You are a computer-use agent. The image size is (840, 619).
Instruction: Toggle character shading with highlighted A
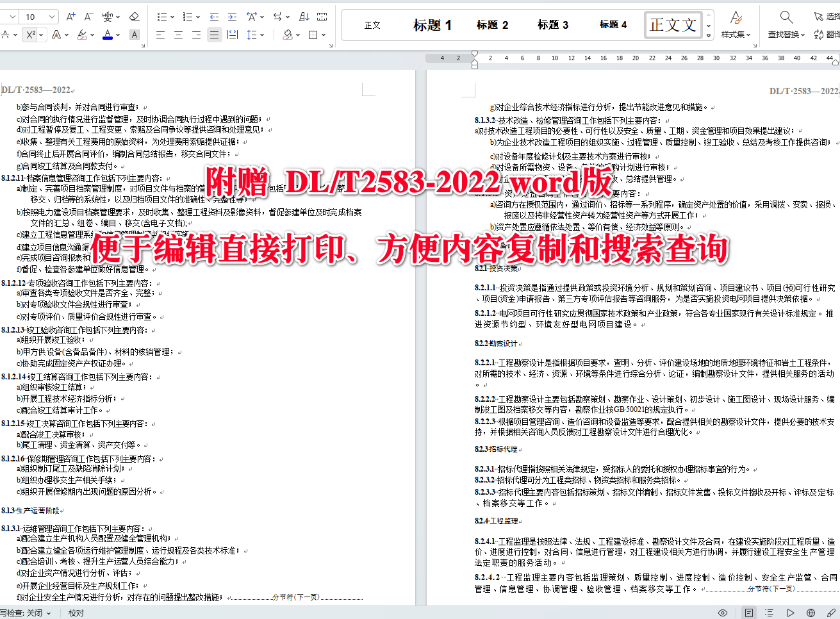point(134,33)
